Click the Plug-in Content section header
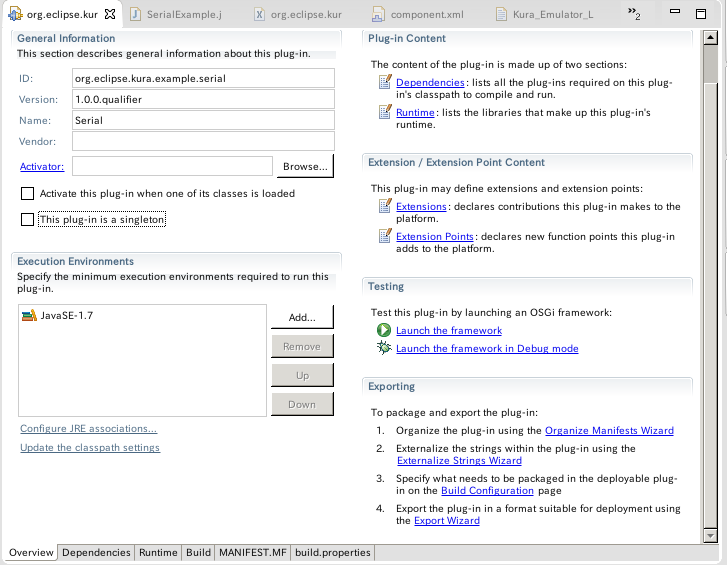 point(407,38)
